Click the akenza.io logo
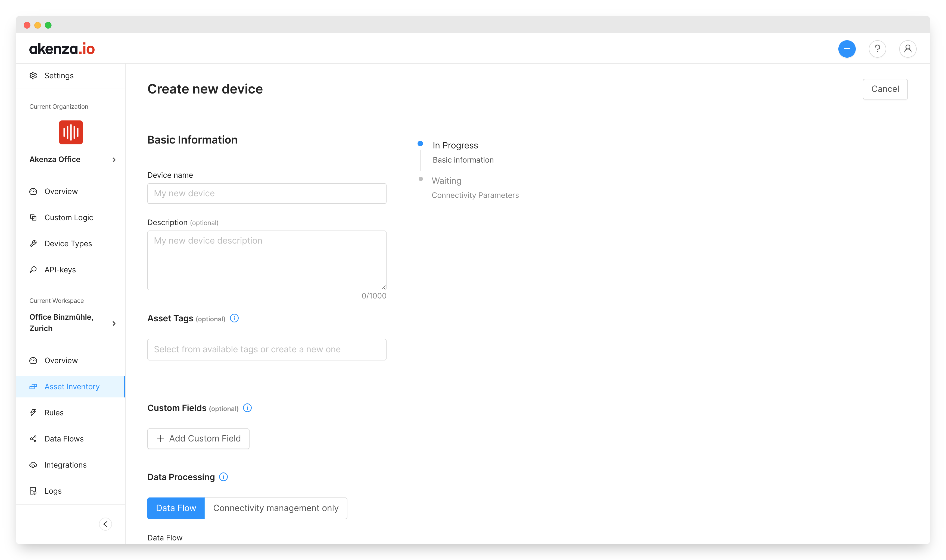 pos(62,49)
